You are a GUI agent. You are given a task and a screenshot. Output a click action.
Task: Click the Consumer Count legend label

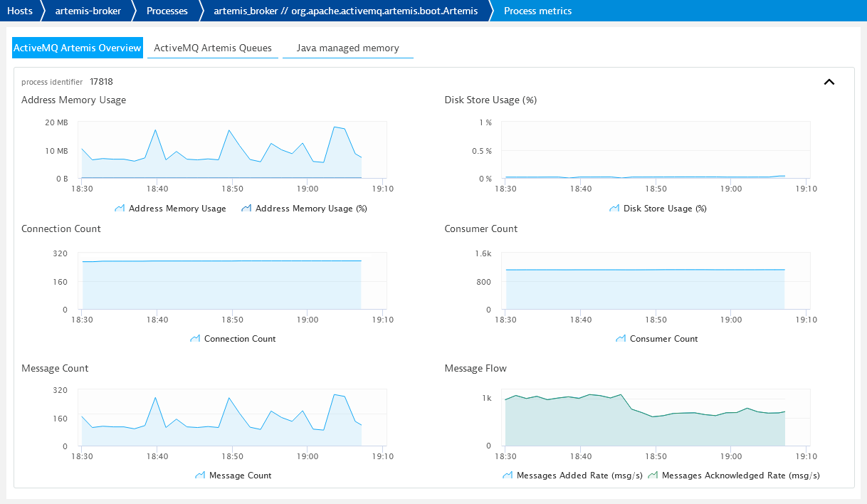click(664, 339)
